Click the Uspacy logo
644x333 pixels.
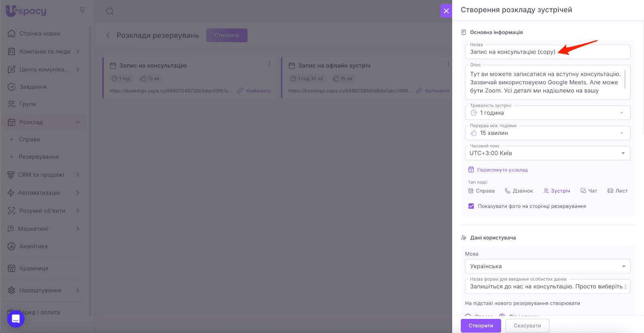click(x=26, y=11)
